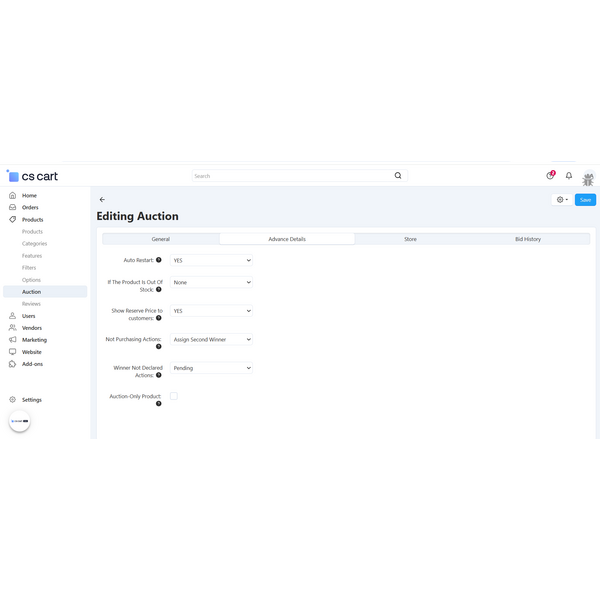
Task: Open Add-ons from the sidebar
Action: (32, 364)
